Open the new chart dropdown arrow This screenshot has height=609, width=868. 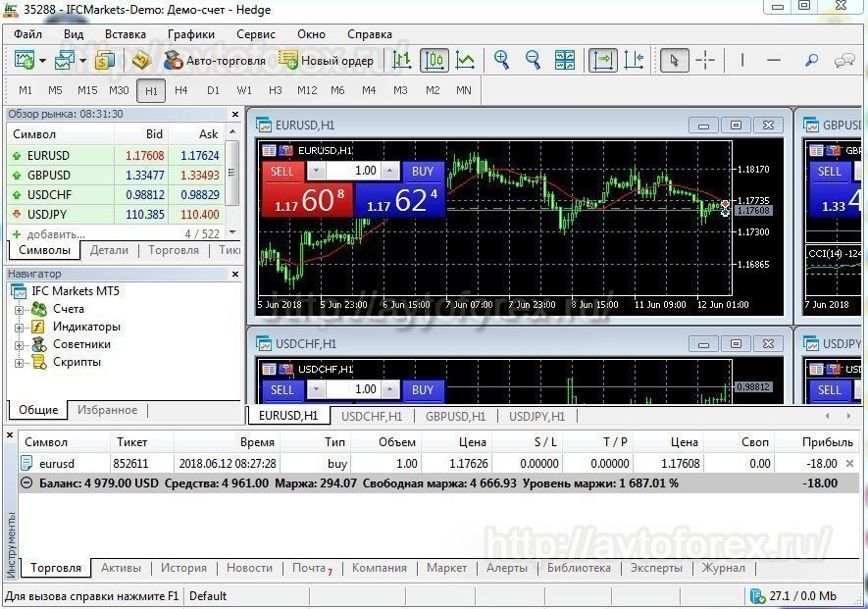pyautogui.click(x=41, y=60)
